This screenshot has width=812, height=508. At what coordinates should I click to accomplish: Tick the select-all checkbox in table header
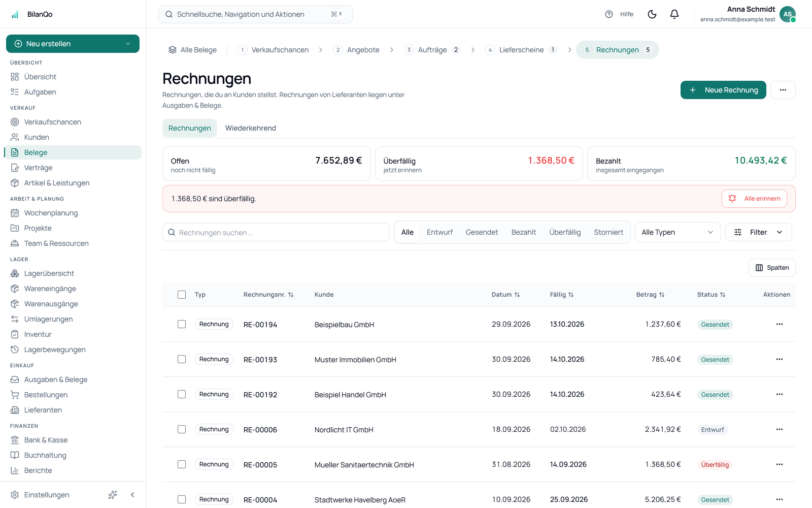[182, 295]
